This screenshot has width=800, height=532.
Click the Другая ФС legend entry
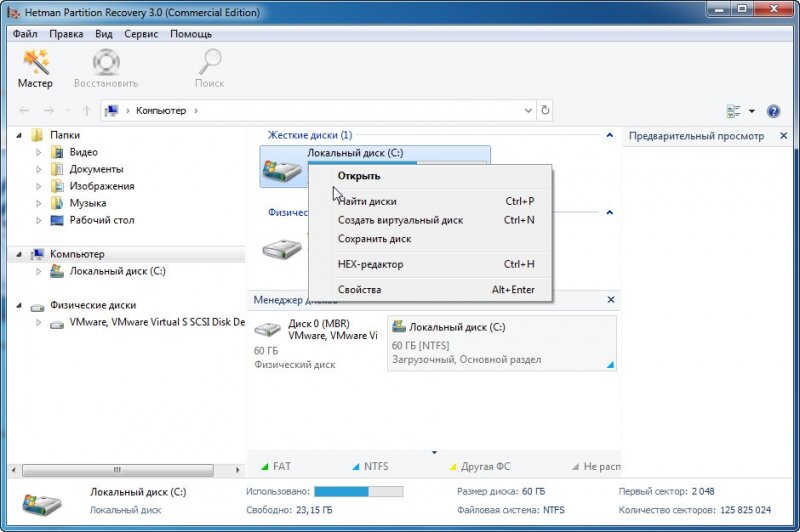[480, 466]
